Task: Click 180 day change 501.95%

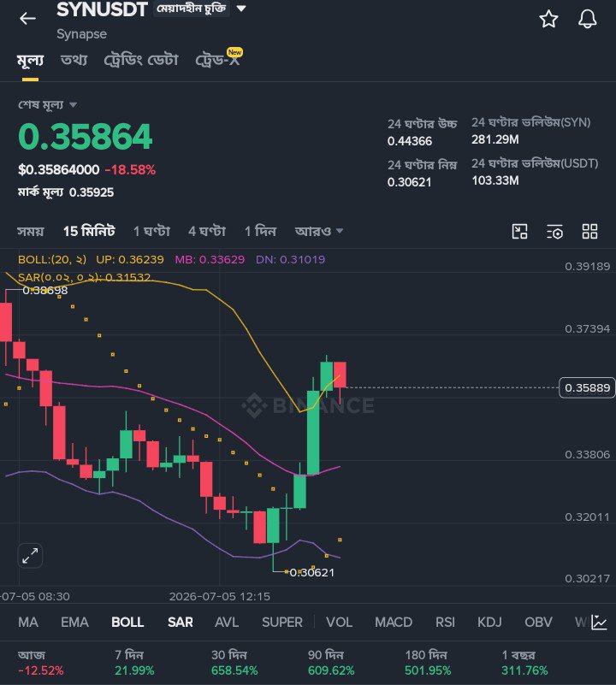Action: [428, 670]
